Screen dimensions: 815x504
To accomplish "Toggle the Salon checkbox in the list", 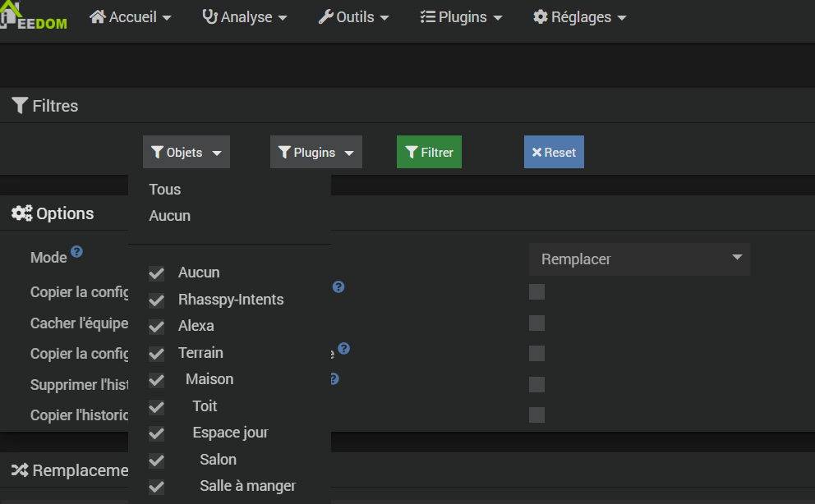I will (156, 460).
